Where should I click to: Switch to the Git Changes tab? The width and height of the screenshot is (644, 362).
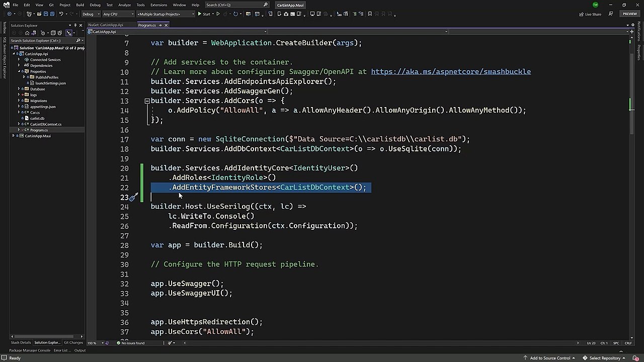[x=73, y=343]
